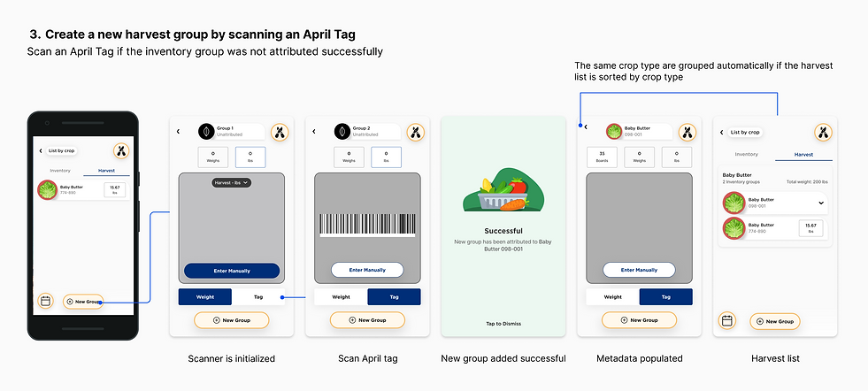This screenshot has width=868, height=391.
Task: Tap the shears icon on Group 1 screen
Action: [x=280, y=132]
